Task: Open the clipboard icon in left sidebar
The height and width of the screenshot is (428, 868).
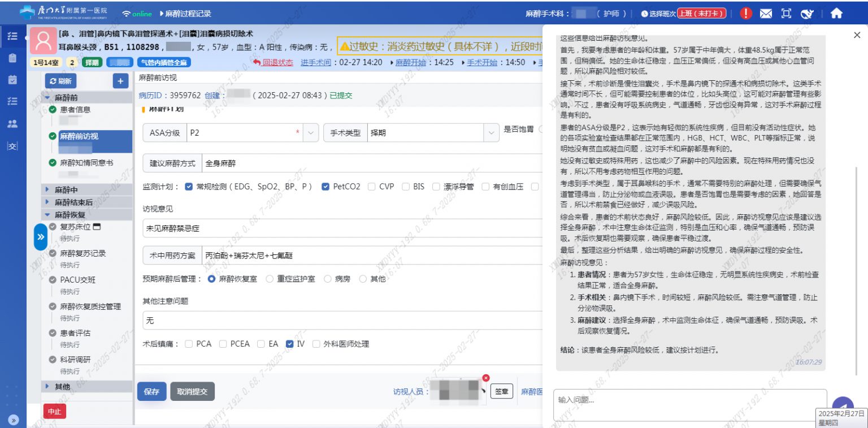Action: pos(12,58)
